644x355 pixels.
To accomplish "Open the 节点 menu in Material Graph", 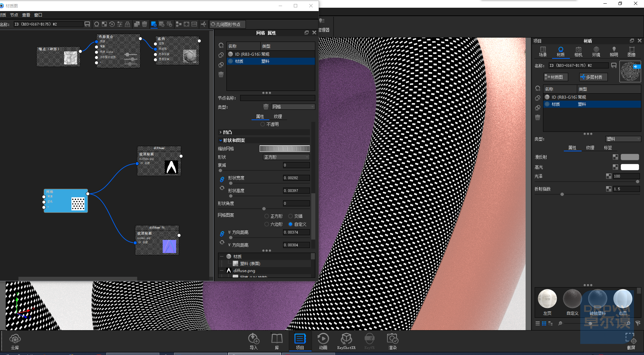I will point(14,15).
